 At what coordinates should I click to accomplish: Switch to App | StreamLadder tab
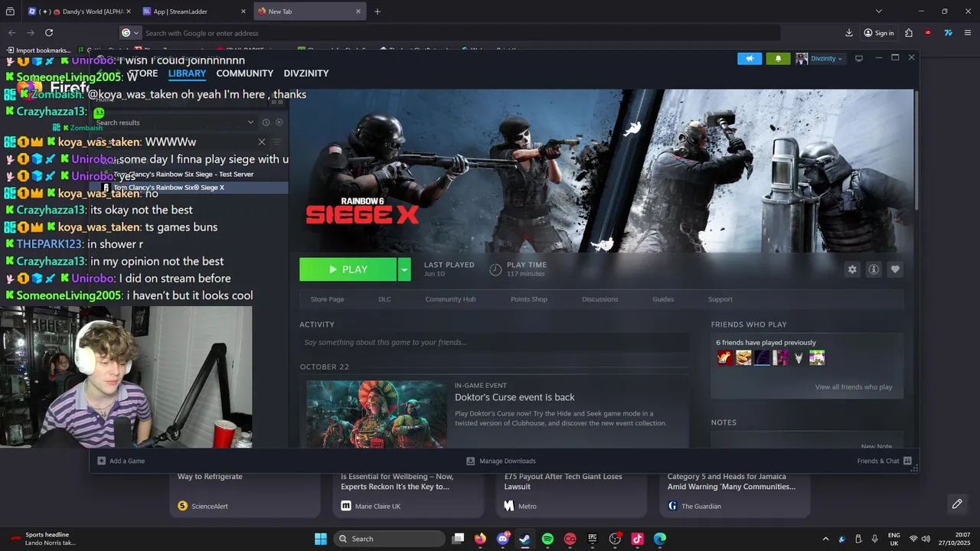point(194,11)
